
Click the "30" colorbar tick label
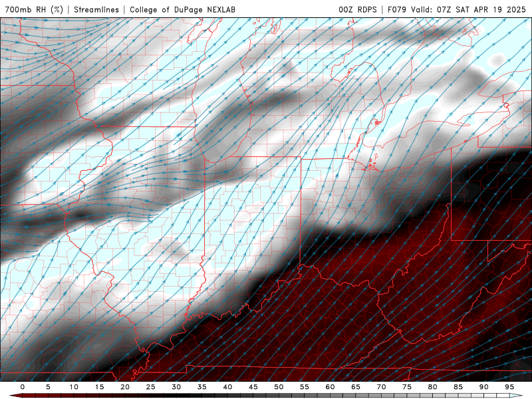coord(176,387)
